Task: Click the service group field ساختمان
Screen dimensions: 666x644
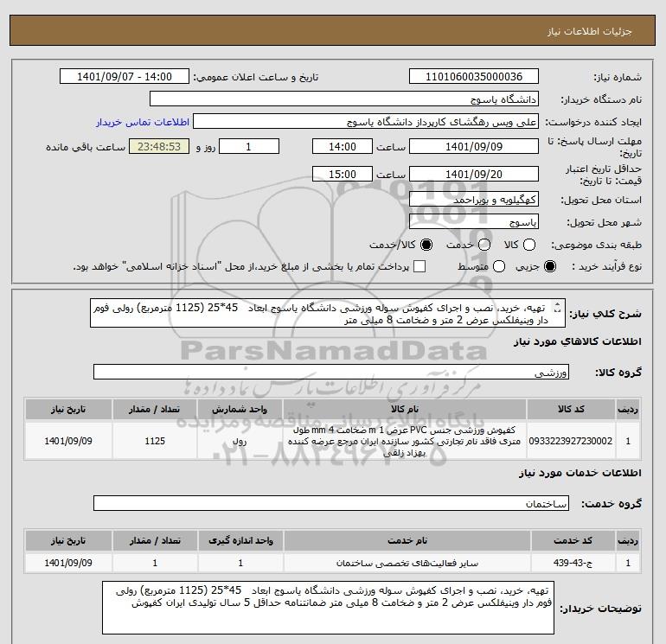Action: point(331,503)
